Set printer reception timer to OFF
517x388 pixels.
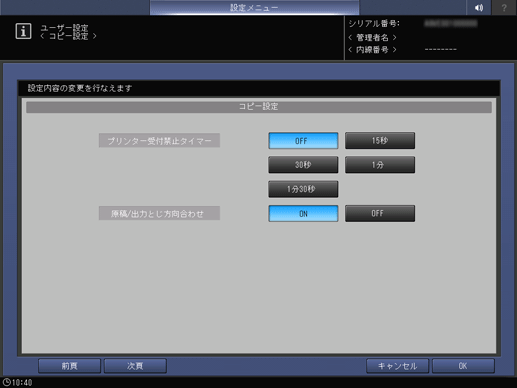(x=303, y=141)
